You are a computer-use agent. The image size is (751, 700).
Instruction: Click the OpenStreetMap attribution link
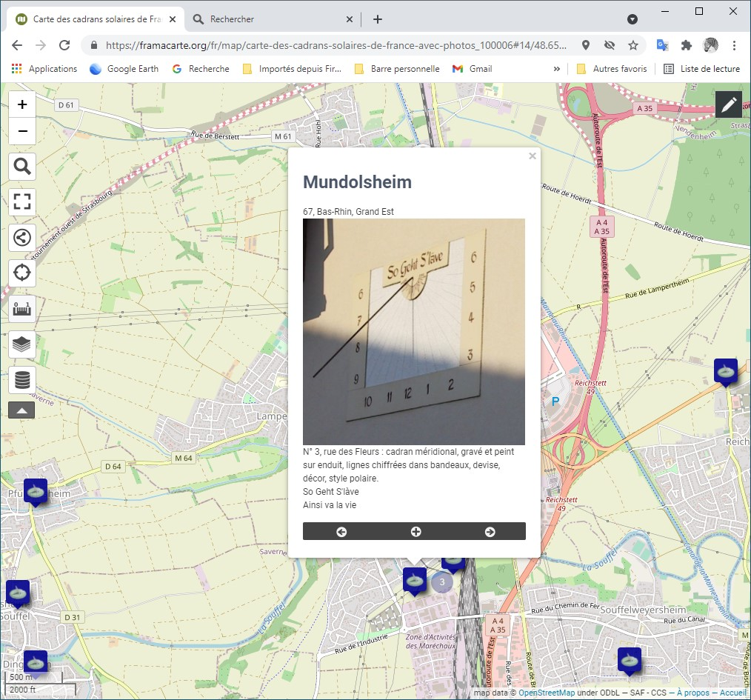click(x=546, y=693)
